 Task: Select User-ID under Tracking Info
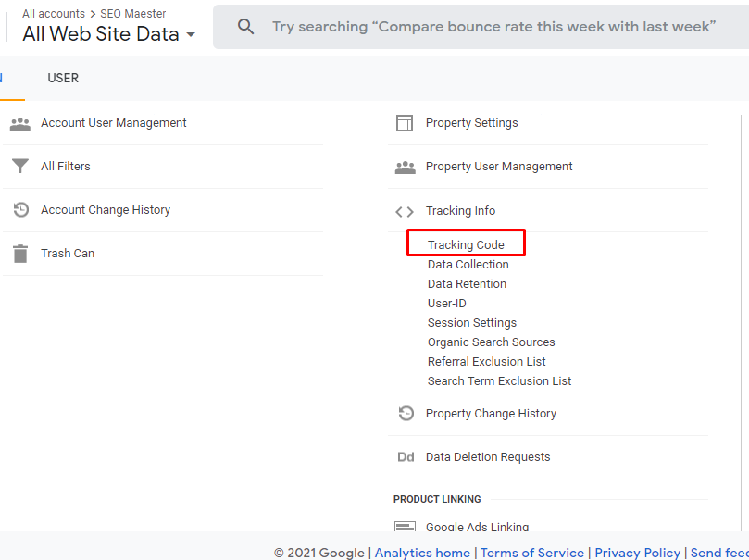point(446,304)
